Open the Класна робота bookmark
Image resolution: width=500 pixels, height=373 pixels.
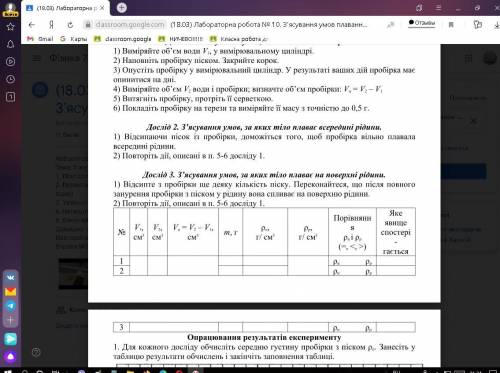pos(239,39)
